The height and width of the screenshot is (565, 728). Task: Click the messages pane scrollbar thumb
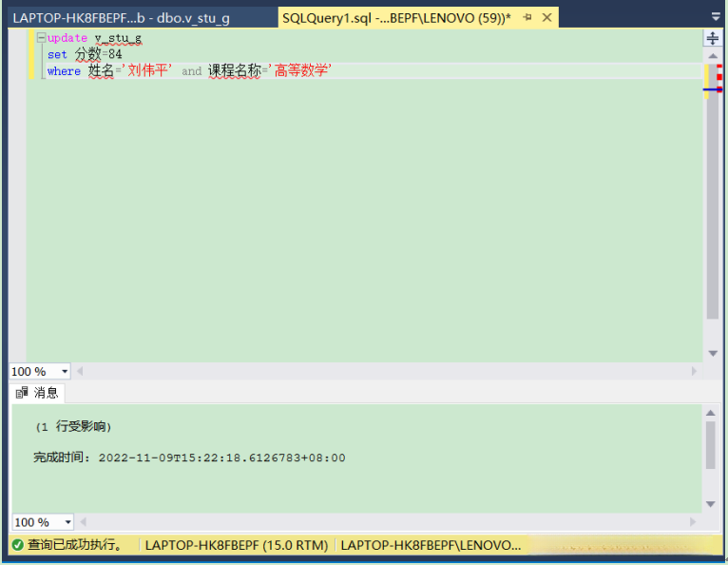click(710, 445)
